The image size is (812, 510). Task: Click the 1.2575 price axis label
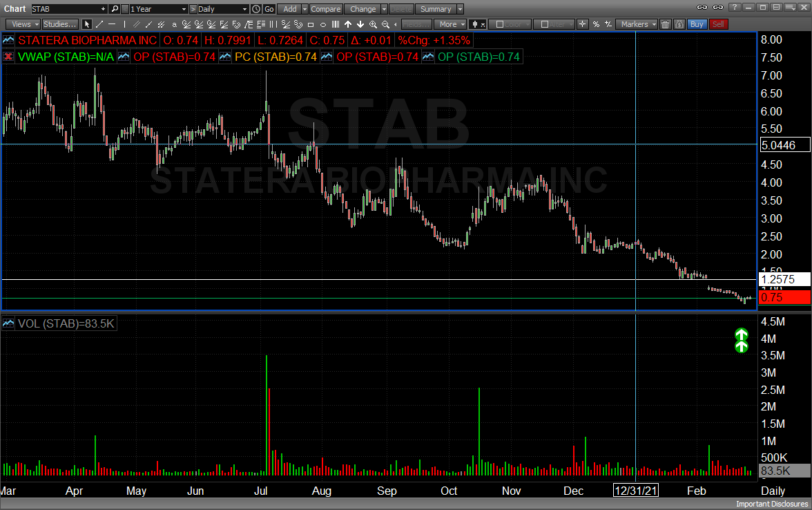pyautogui.click(x=784, y=279)
